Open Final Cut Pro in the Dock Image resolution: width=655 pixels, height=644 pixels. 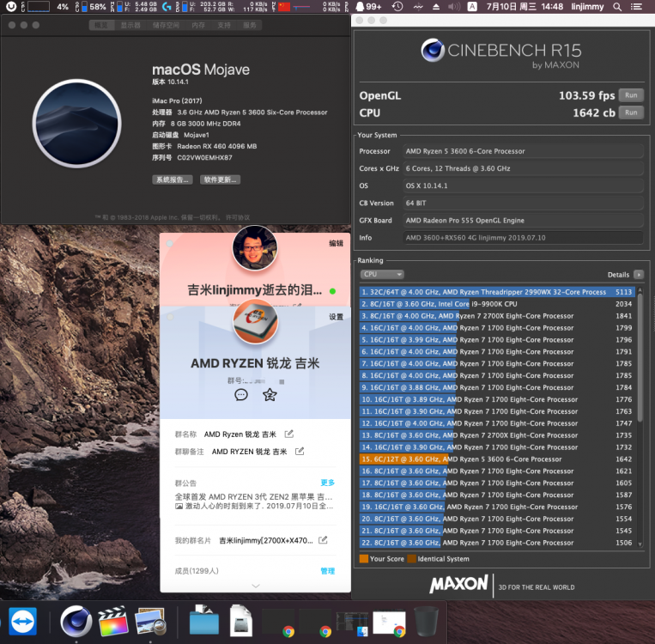pos(113,622)
